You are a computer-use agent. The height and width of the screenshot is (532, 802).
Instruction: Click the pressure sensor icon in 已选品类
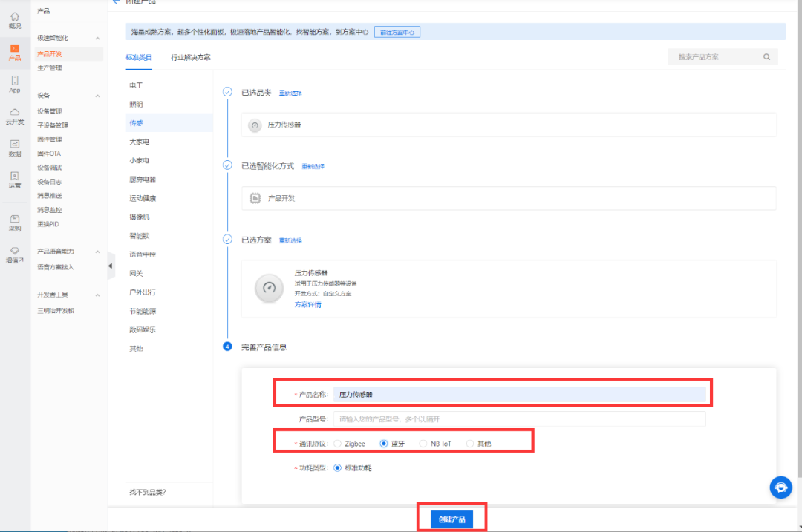tap(255, 125)
